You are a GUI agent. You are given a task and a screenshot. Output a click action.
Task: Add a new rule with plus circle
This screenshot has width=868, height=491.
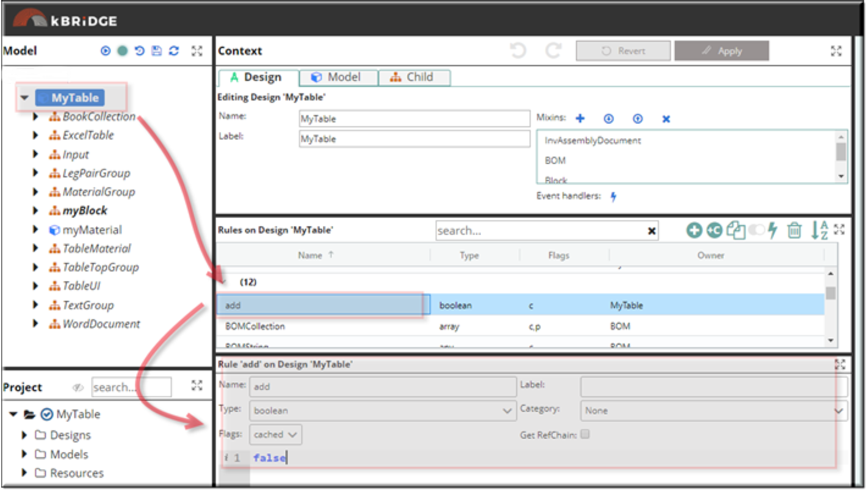pos(694,230)
